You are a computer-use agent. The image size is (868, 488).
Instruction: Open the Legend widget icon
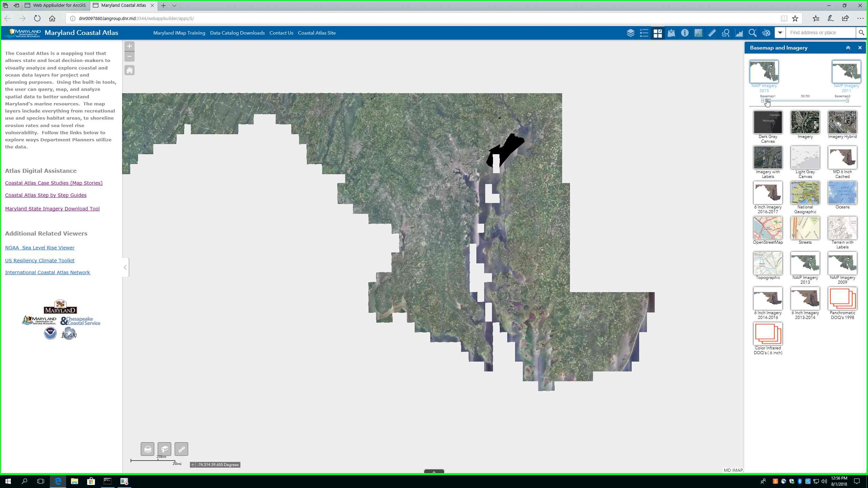coord(644,33)
